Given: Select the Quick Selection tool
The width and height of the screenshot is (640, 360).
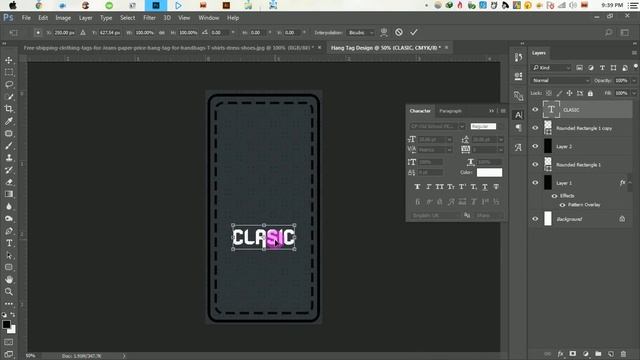Looking at the screenshot, I should coord(9,97).
